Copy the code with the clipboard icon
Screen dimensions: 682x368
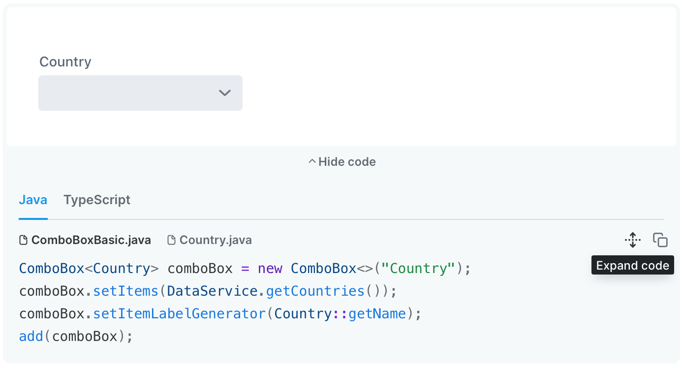660,240
